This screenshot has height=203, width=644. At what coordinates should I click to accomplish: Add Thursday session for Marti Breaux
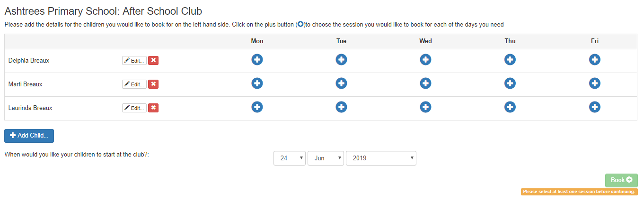pyautogui.click(x=510, y=83)
